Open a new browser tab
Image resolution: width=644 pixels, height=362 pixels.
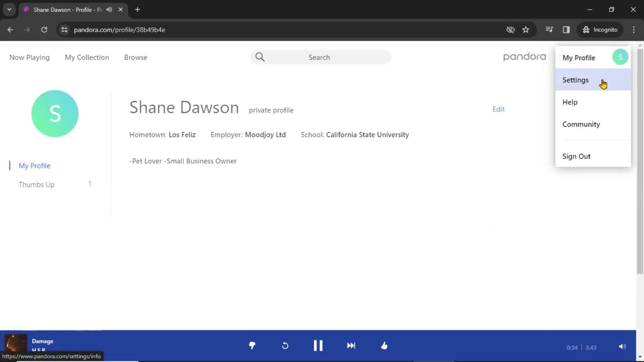coord(138,9)
